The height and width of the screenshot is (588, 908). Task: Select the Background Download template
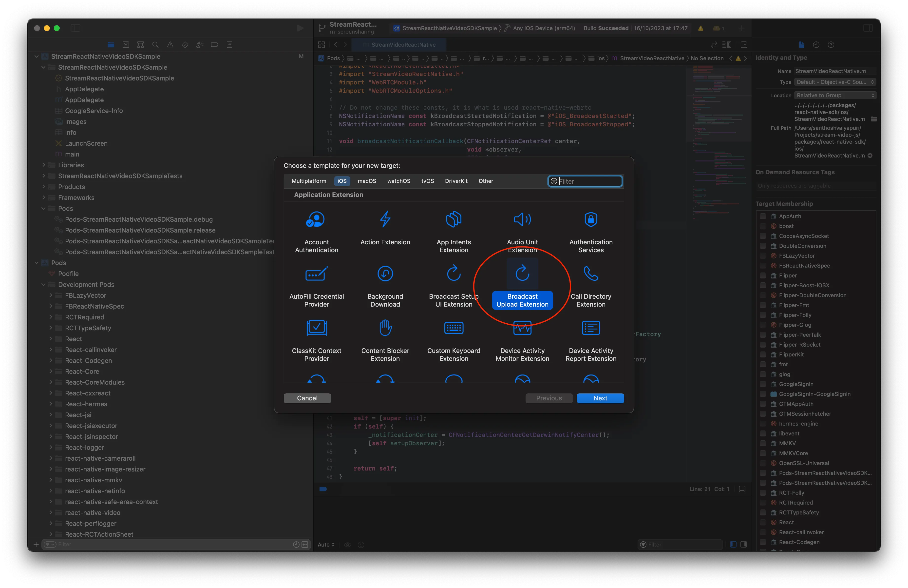click(385, 274)
